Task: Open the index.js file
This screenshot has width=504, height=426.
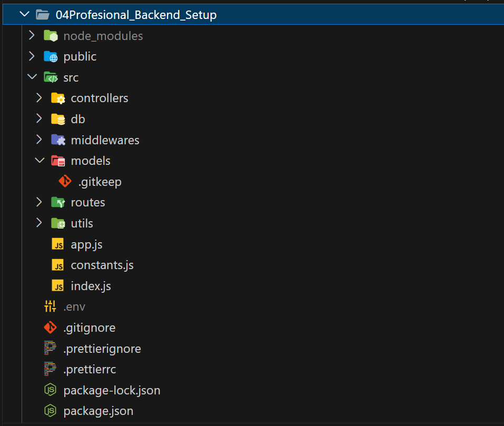Action: pyautogui.click(x=91, y=286)
